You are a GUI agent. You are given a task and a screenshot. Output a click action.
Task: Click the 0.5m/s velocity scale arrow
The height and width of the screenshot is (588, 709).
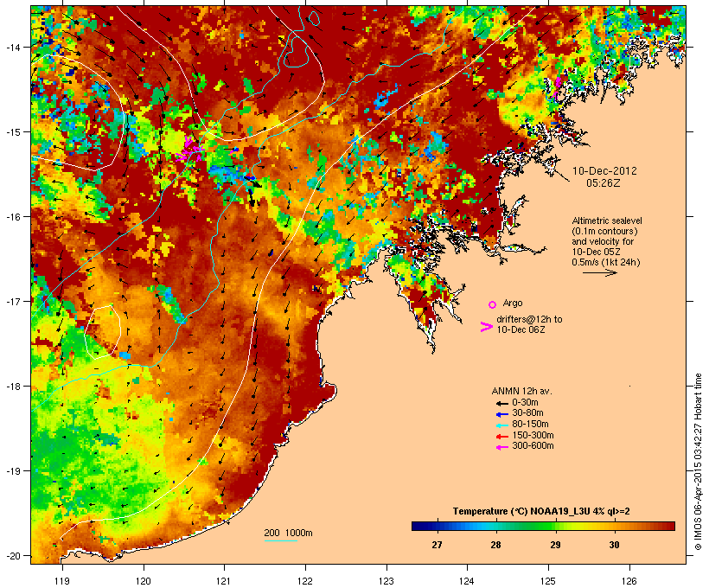coord(600,272)
